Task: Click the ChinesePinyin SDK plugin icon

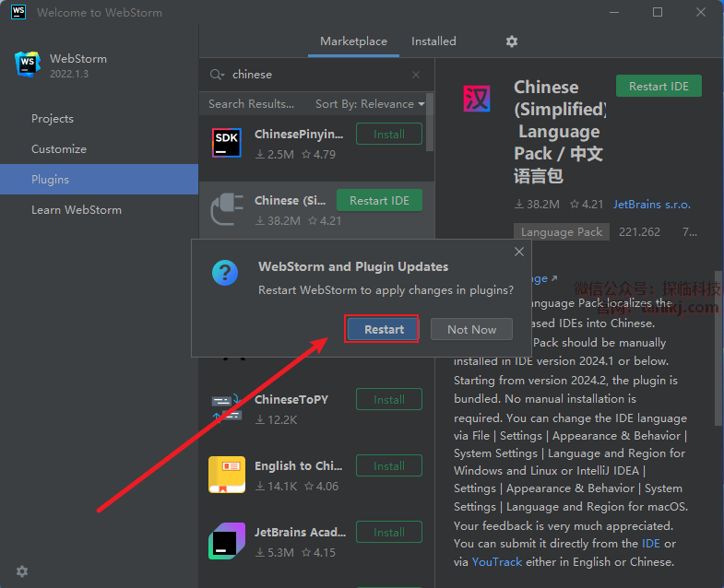Action: 226,143
